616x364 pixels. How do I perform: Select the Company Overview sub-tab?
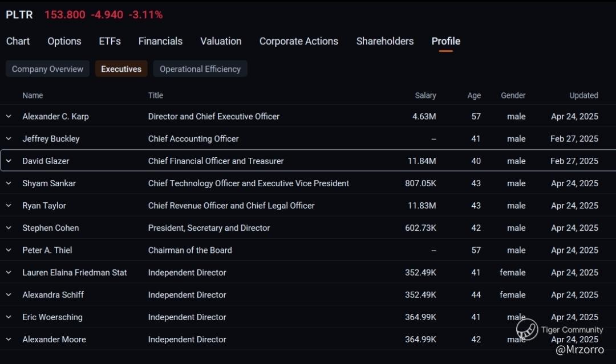(x=47, y=69)
